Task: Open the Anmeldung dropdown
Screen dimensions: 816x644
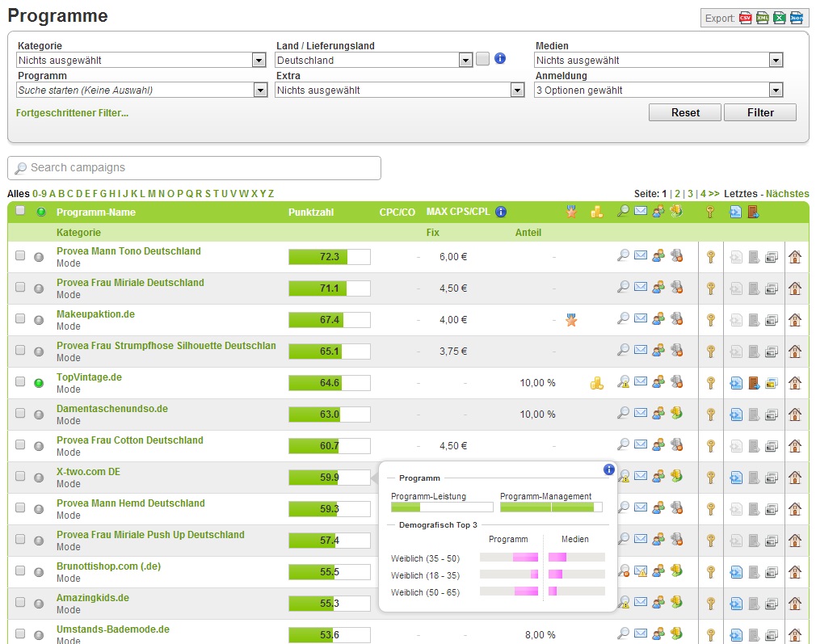Action: tap(658, 90)
